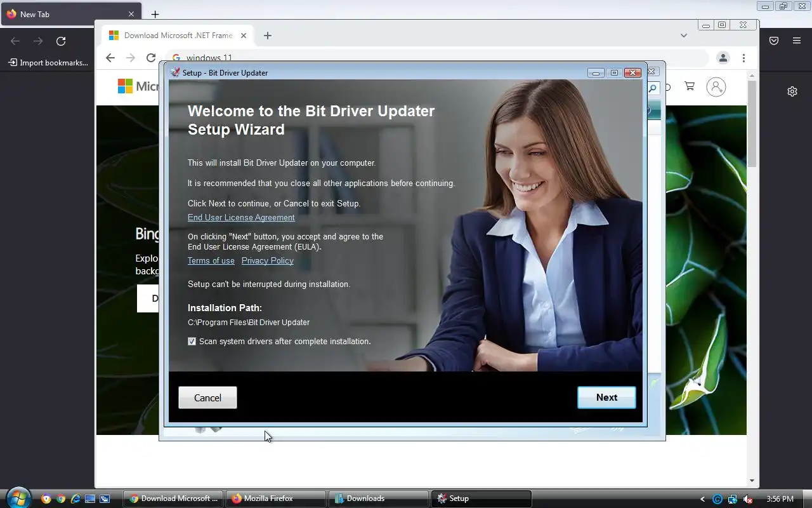Screen dimensions: 812x508
Task: Click the blue C tray icon
Action: [717, 499]
